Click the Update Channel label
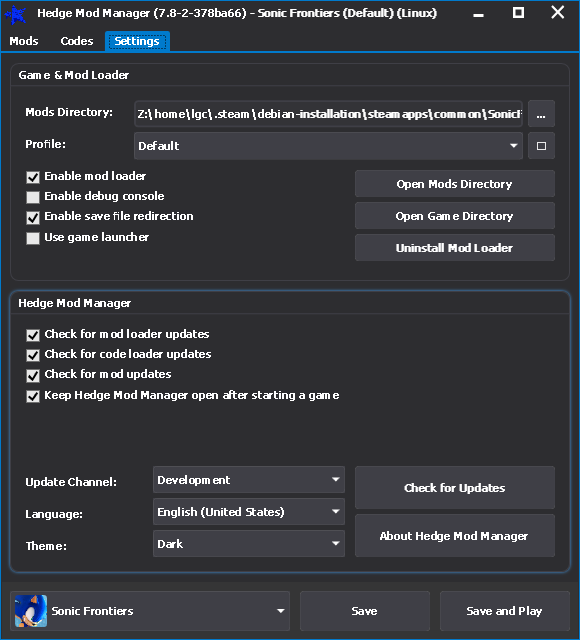This screenshot has width=580, height=640. point(71,482)
